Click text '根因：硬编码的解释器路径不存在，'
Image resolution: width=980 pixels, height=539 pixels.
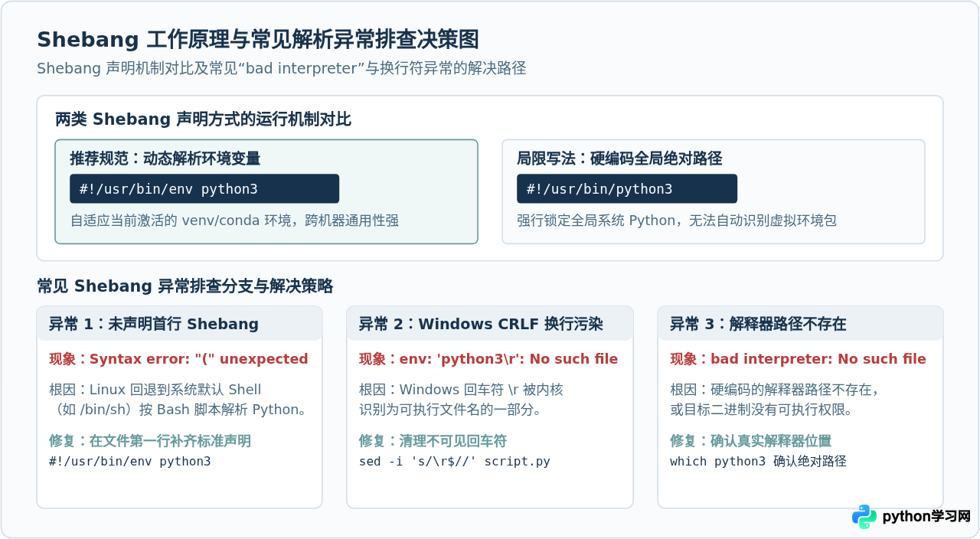775,390
